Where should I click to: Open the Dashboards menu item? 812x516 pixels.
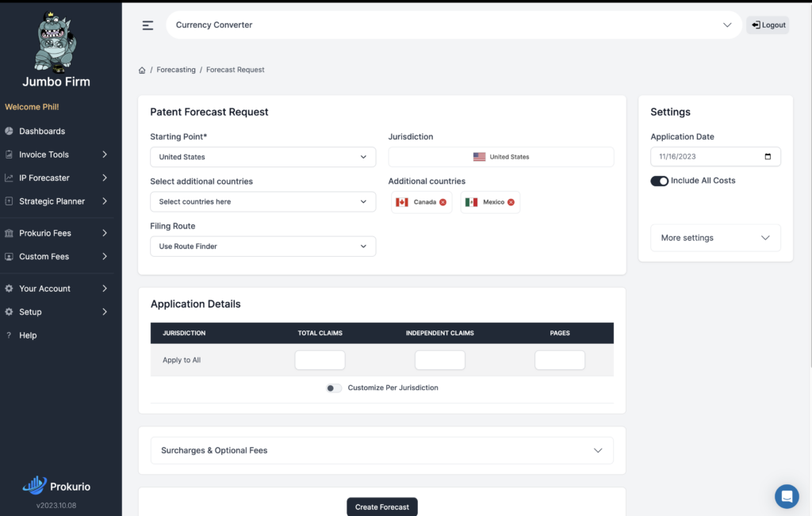[x=42, y=131]
